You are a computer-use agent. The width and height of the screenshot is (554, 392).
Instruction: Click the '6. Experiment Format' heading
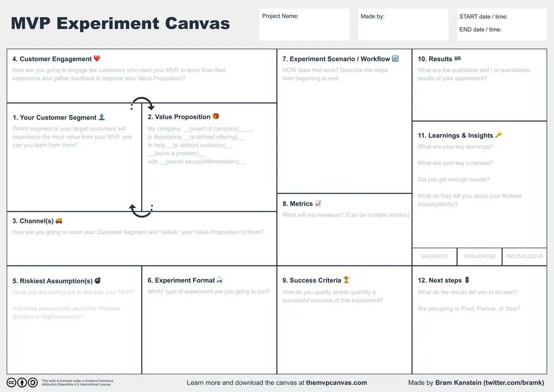pyautogui.click(x=181, y=280)
